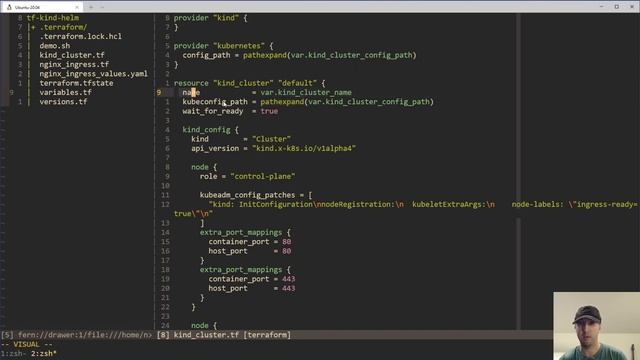Click the node block opener on line 24

(x=204, y=326)
